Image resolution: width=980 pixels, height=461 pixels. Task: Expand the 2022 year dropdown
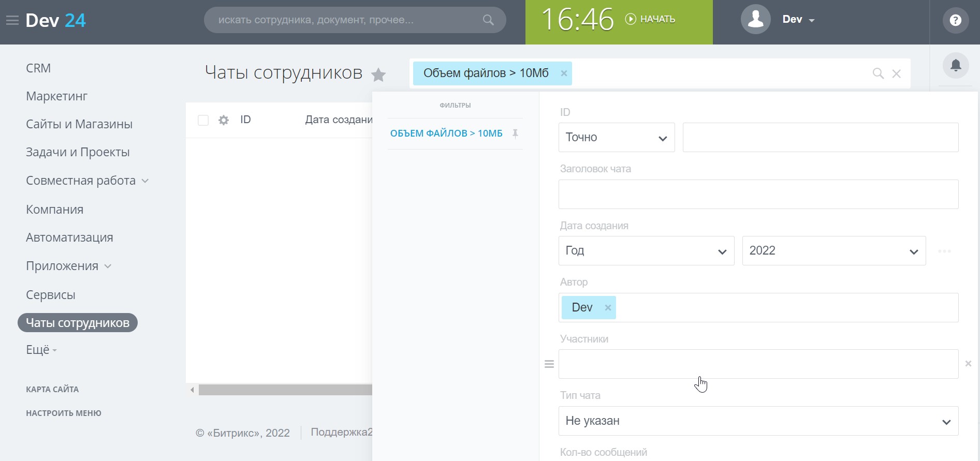point(833,251)
